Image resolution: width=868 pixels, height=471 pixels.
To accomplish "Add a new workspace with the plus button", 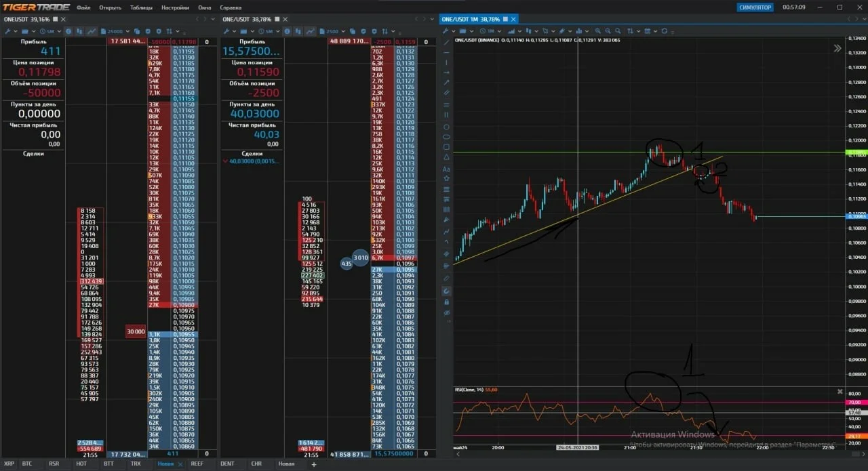I will coord(313,464).
